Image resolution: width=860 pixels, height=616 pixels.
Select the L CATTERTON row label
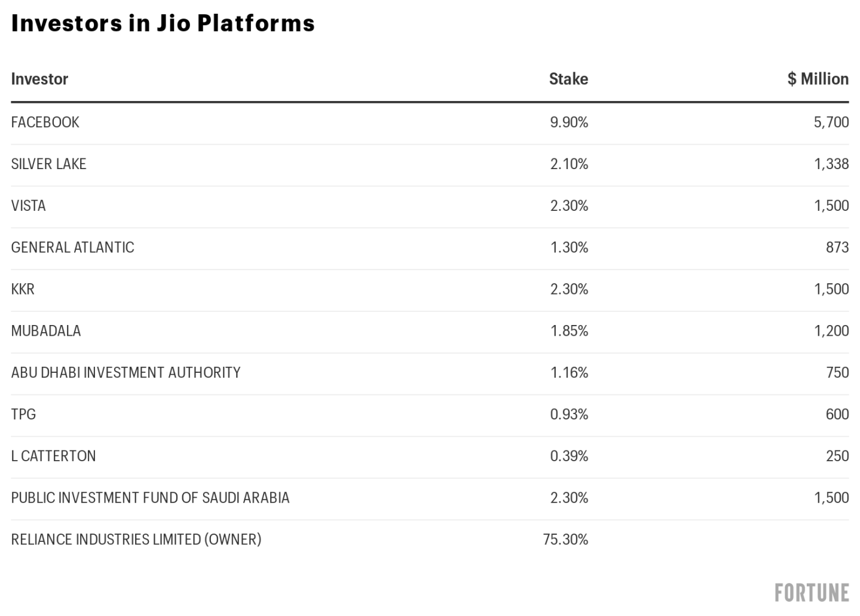click(53, 456)
